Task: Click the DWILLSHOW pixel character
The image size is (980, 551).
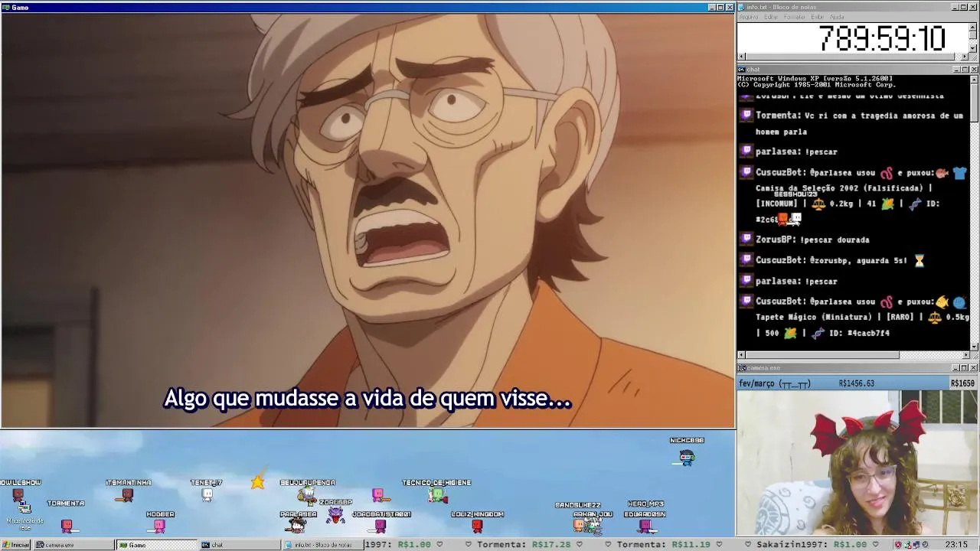Action: pos(20,497)
